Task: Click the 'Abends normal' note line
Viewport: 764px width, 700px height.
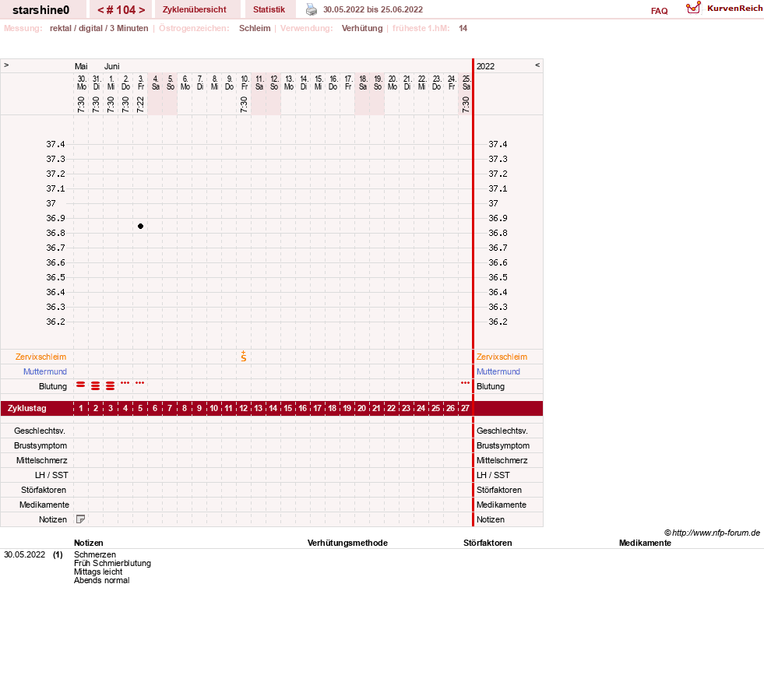Action: tap(101, 580)
